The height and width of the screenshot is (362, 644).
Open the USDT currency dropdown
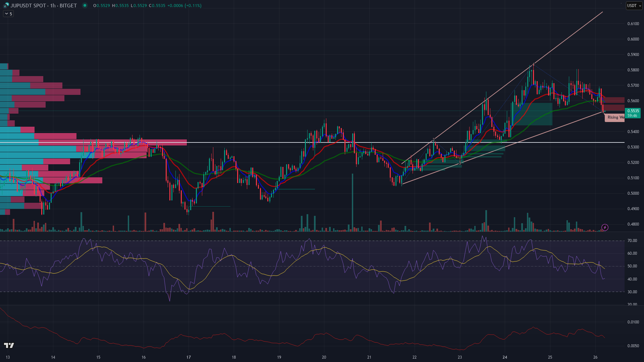(634, 6)
